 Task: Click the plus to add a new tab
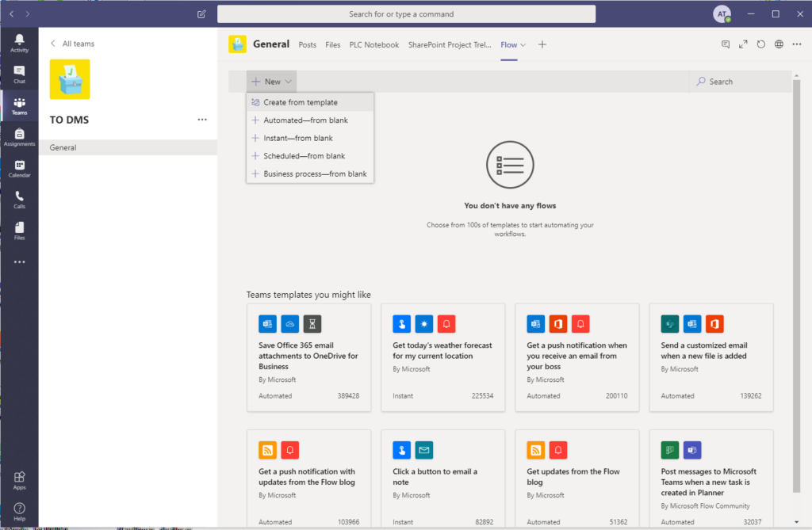coord(542,44)
